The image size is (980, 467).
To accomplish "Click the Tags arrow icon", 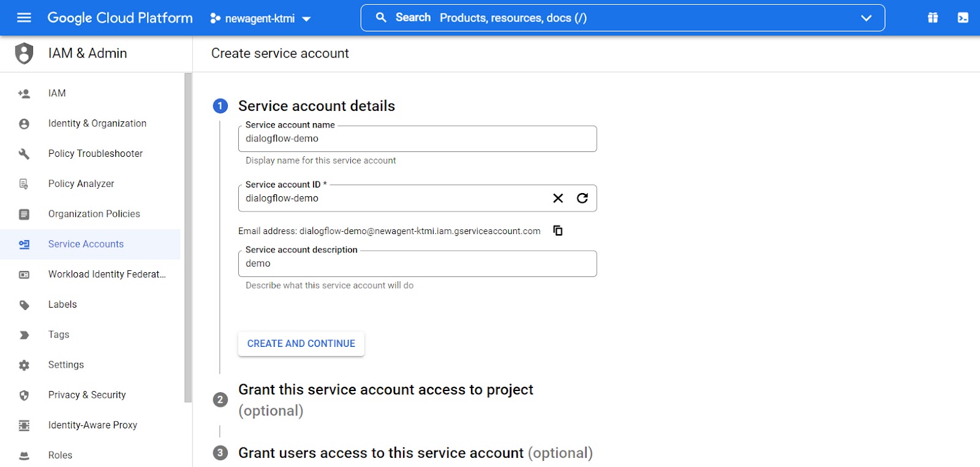I will coord(24,335).
